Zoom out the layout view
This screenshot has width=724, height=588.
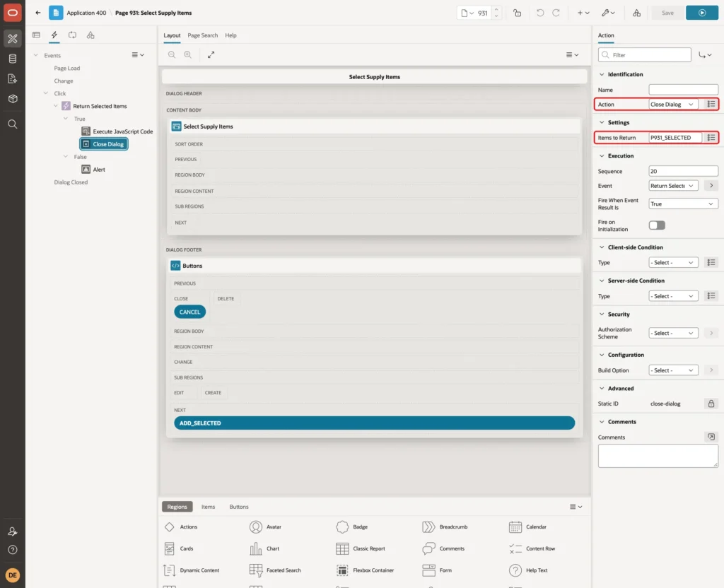pos(172,54)
